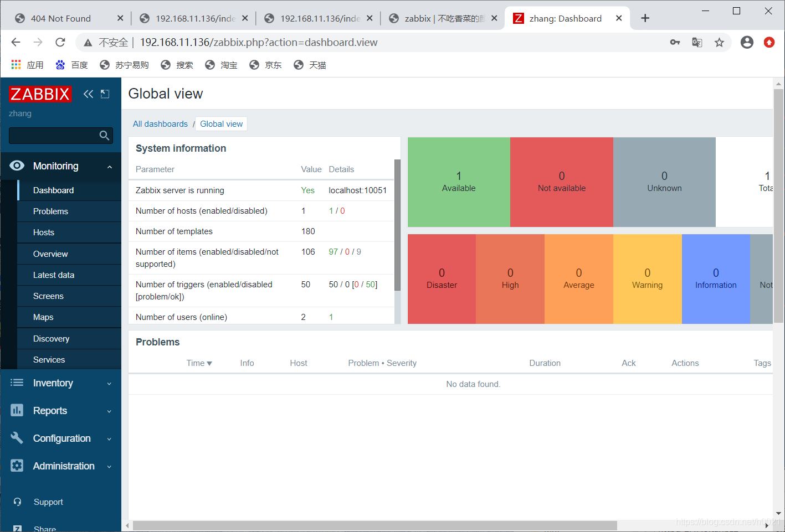
Task: Click the translate page icon
Action: coord(697,42)
